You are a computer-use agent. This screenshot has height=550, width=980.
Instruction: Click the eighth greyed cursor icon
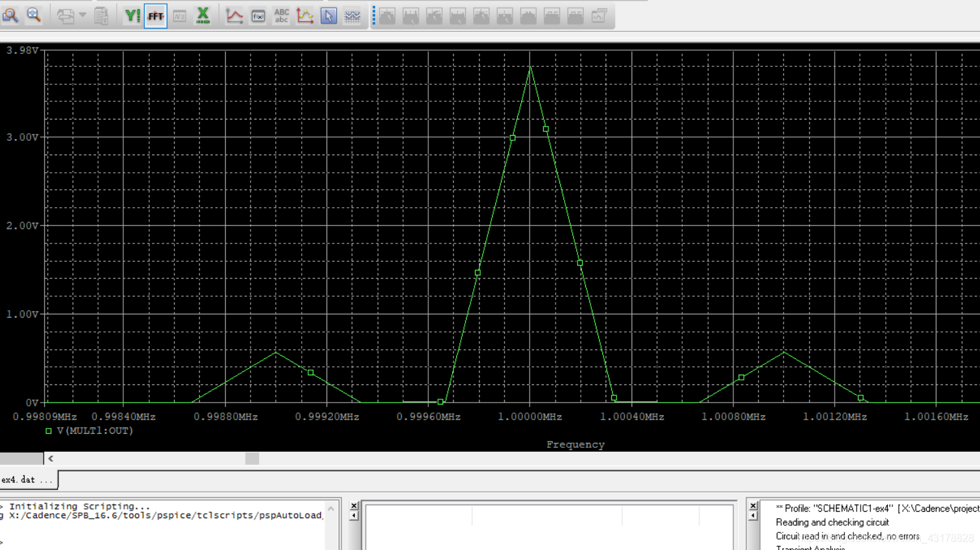[552, 16]
